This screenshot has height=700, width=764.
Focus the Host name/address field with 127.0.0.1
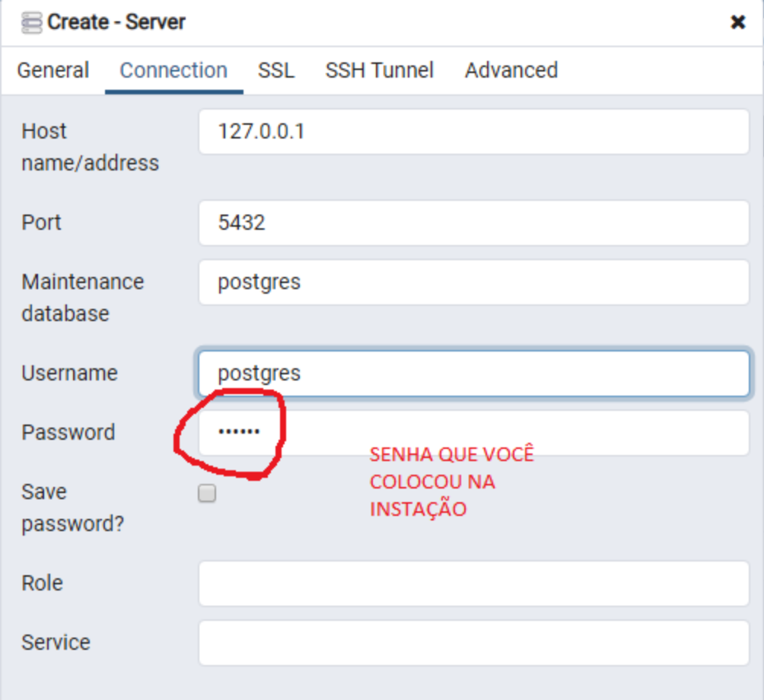[473, 132]
